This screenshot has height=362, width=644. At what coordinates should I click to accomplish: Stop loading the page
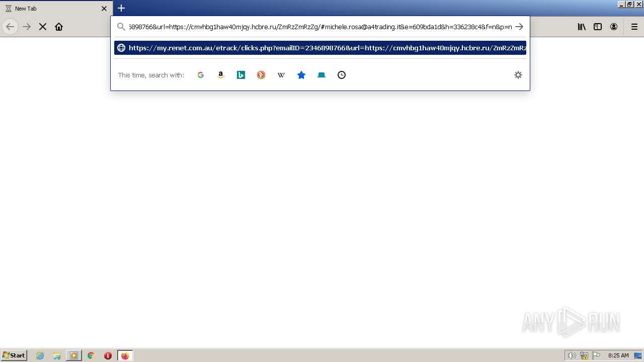(x=43, y=27)
